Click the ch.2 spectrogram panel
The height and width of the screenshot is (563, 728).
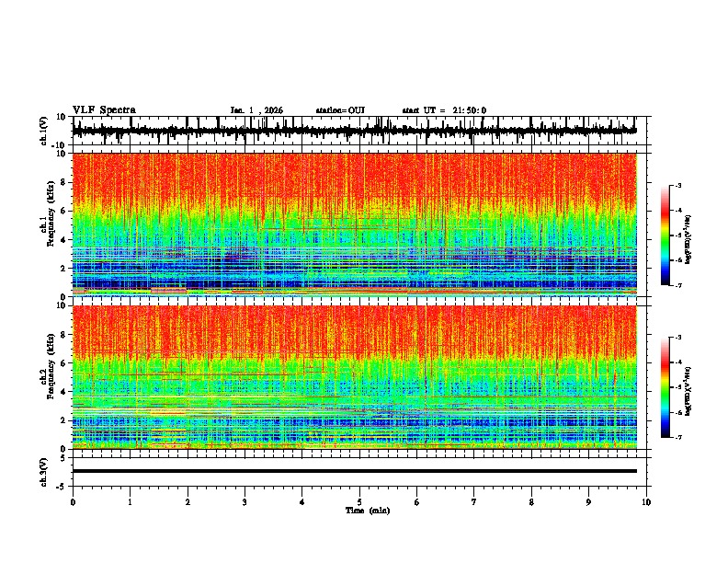[x=355, y=377]
